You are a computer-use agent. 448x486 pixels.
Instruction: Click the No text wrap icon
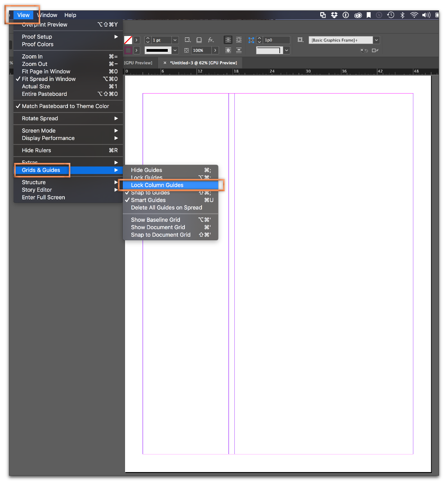228,40
